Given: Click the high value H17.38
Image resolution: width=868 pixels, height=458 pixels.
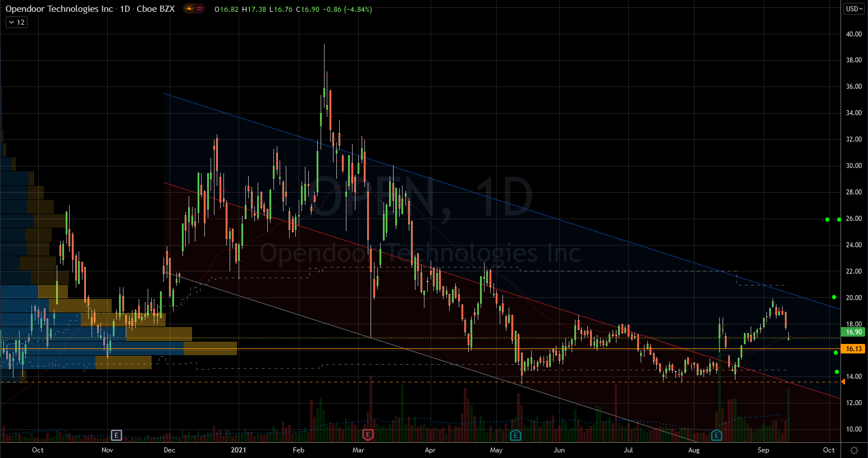Looking at the screenshot, I should tap(254, 10).
